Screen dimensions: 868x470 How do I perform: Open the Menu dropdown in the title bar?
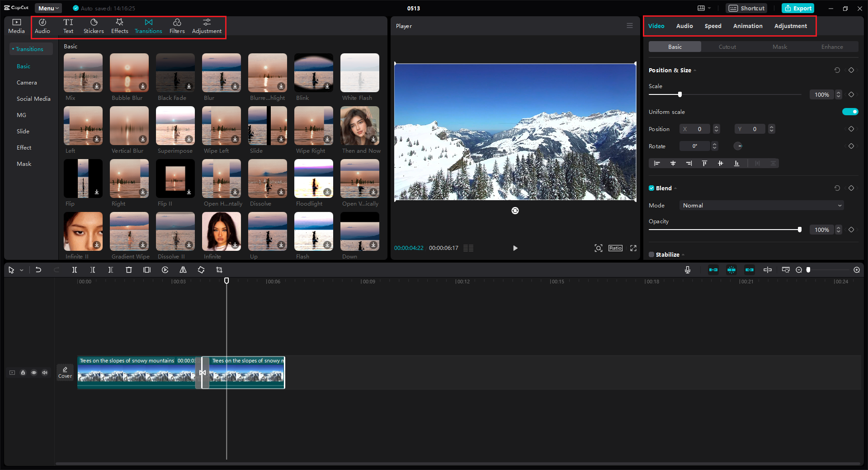coord(48,8)
